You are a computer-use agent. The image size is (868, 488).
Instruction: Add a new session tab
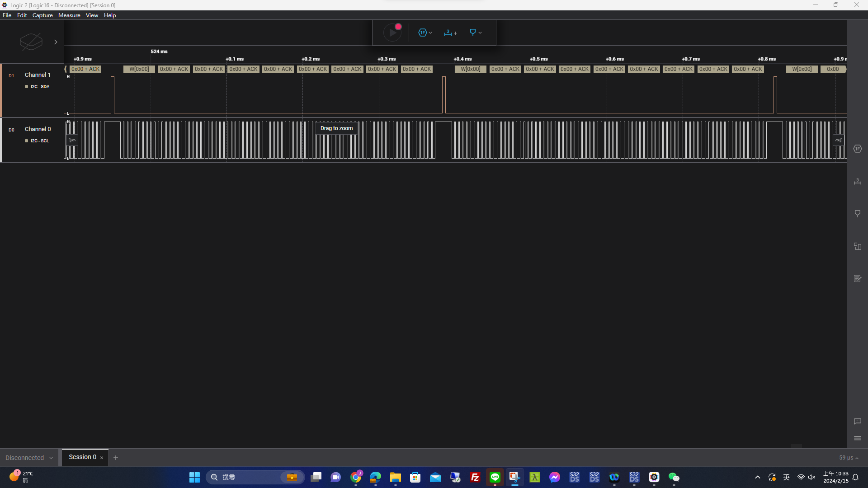(x=116, y=458)
